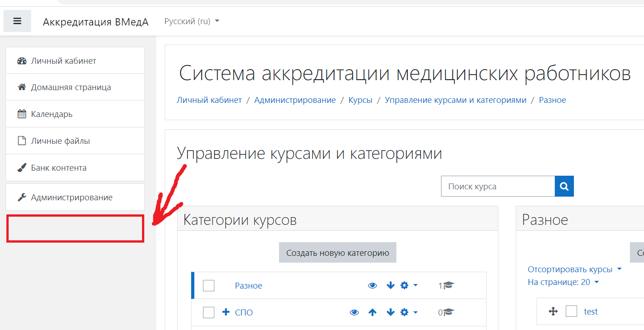Move the СПО category up with arrow
The width and height of the screenshot is (644, 330).
(372, 312)
